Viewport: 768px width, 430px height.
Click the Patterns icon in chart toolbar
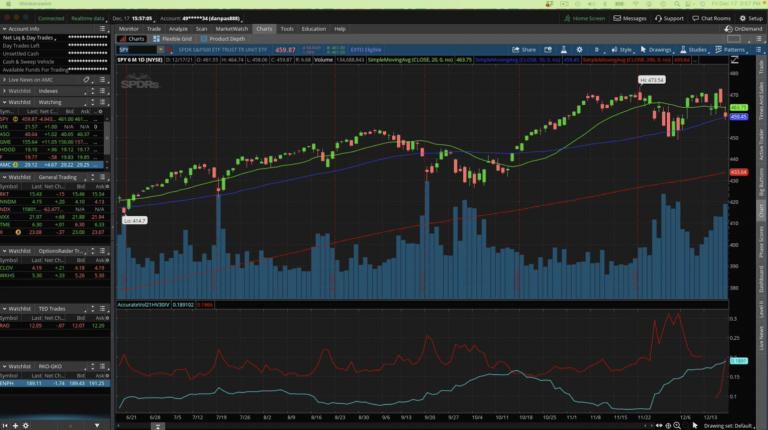coord(730,49)
